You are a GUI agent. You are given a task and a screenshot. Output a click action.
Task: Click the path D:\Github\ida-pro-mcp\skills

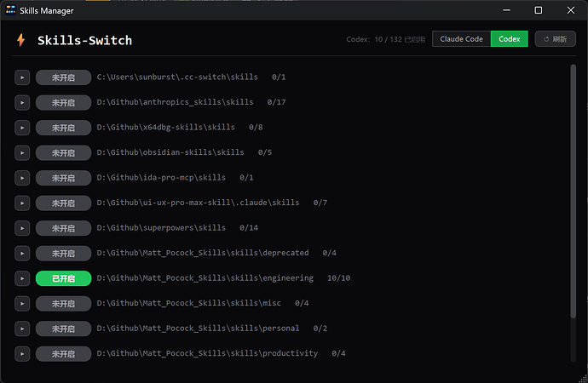coord(161,177)
